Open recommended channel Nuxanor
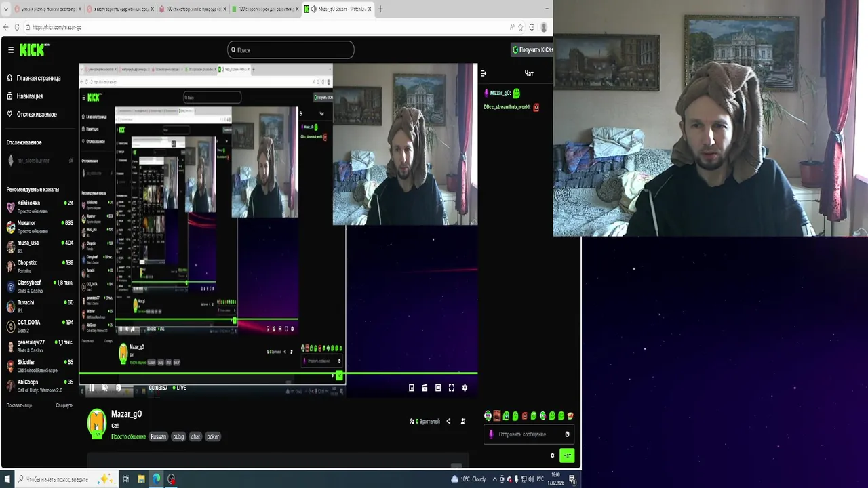 [x=41, y=226]
